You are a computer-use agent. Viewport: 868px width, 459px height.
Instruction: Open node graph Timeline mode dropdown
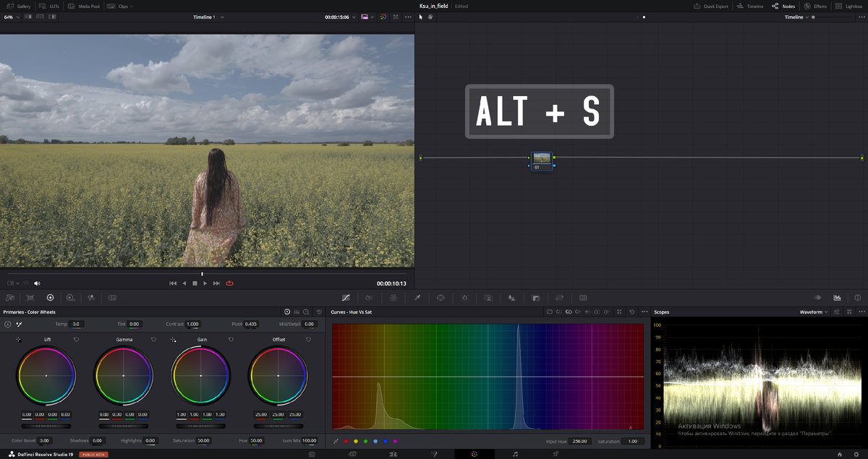(x=796, y=17)
